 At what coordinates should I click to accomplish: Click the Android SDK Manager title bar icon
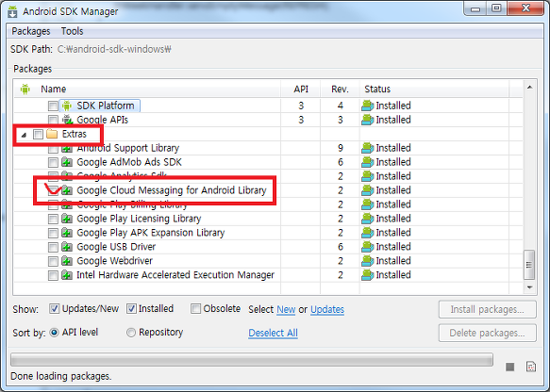click(12, 11)
